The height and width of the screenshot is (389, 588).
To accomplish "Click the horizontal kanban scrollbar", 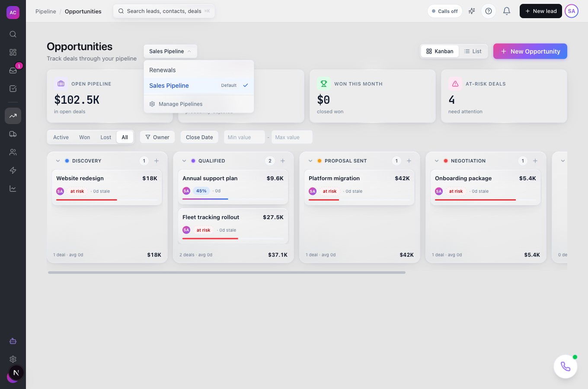I will pyautogui.click(x=227, y=273).
